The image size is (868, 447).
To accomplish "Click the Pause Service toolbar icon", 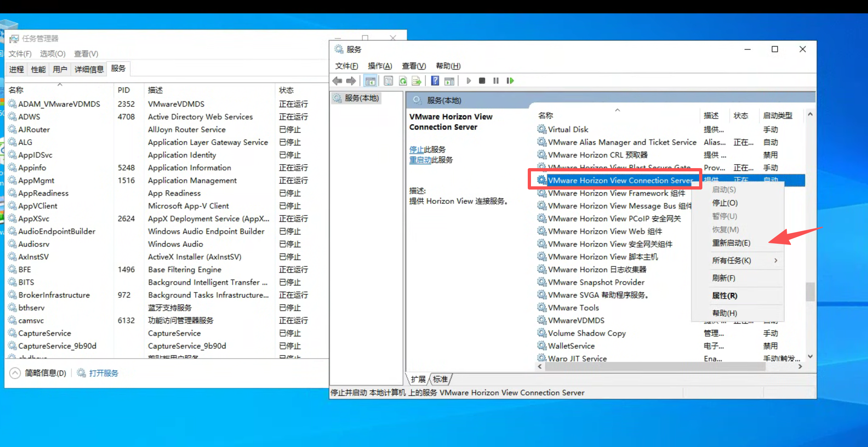I will pyautogui.click(x=496, y=81).
